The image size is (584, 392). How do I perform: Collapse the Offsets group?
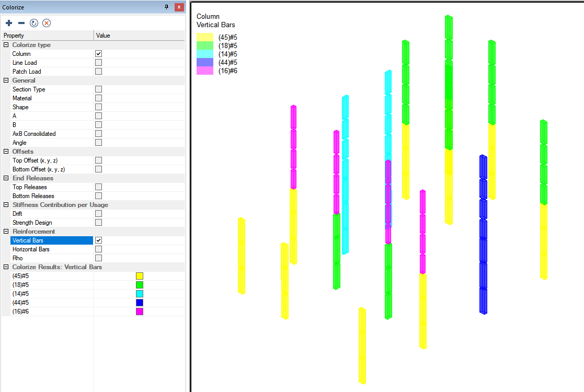click(6, 152)
